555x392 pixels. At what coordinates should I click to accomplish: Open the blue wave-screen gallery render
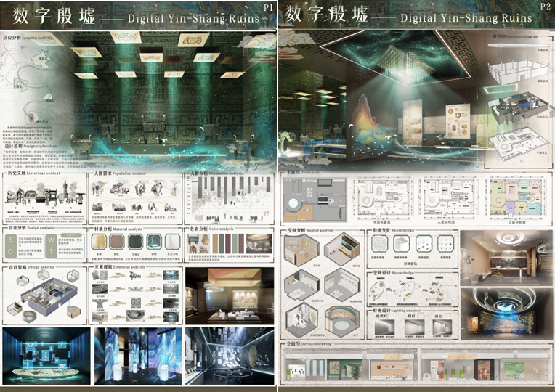138,354
